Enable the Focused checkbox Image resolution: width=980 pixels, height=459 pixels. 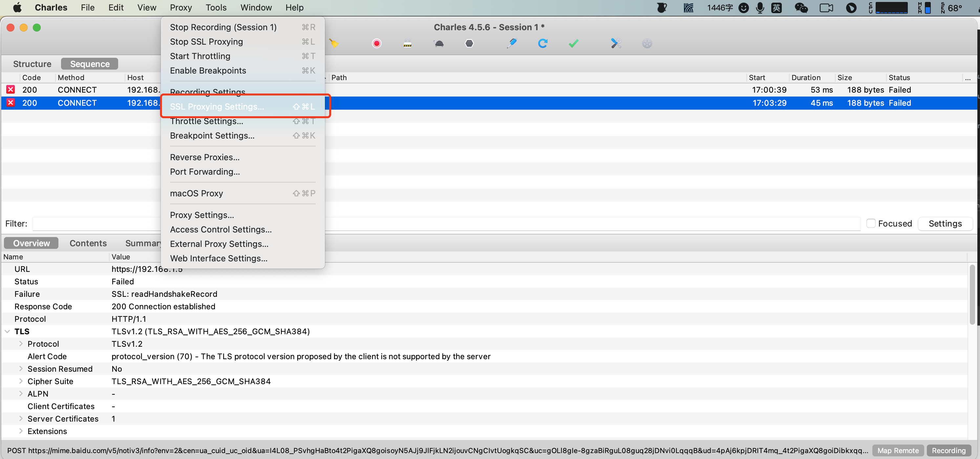(x=870, y=223)
